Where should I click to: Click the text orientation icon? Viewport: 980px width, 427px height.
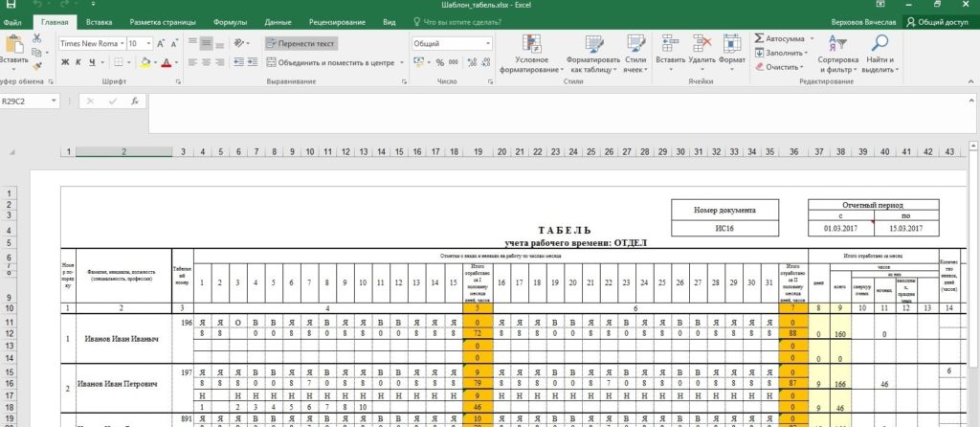tap(238, 44)
